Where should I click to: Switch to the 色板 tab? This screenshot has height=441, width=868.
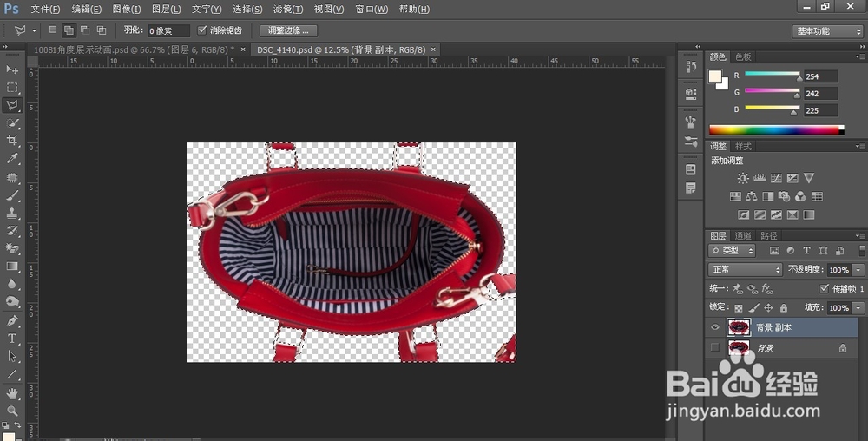743,56
